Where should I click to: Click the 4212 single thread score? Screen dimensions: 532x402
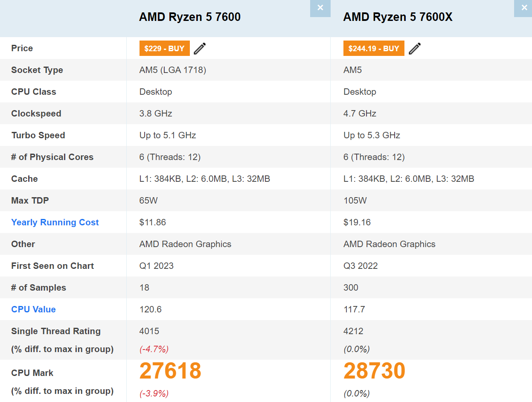(353, 331)
